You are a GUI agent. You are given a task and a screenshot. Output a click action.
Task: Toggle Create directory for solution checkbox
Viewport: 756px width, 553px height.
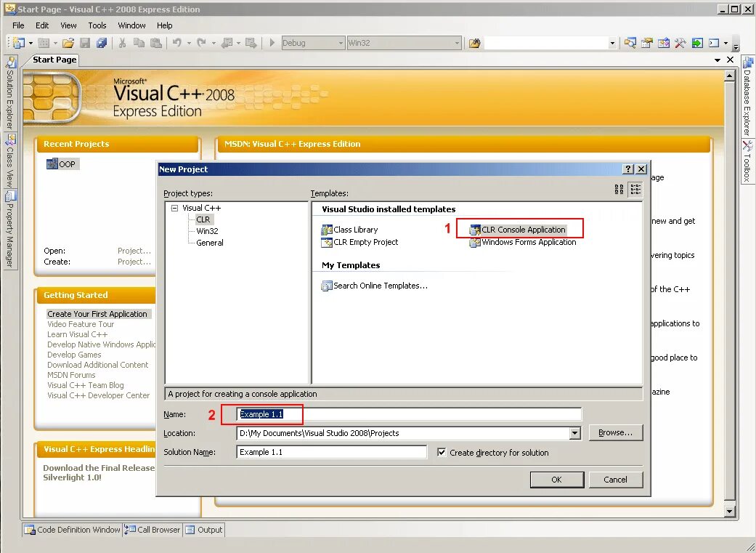click(442, 452)
